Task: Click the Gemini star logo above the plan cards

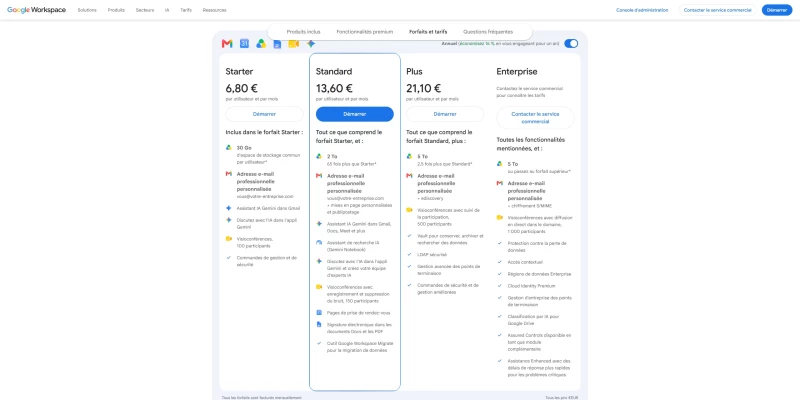Action: (311, 44)
